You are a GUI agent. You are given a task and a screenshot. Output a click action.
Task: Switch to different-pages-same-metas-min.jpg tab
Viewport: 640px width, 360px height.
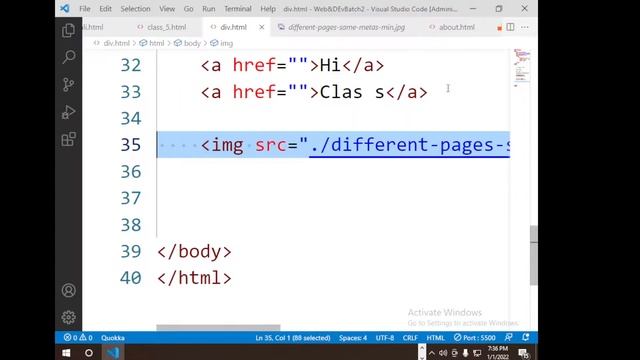click(346, 27)
